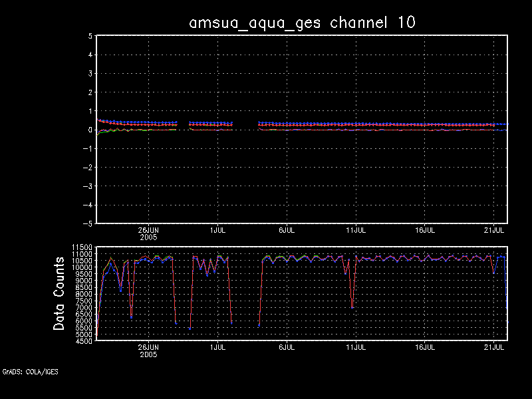Select the 21JUL date label under upper chart
Screen dimensions: 532x399
coord(493,229)
